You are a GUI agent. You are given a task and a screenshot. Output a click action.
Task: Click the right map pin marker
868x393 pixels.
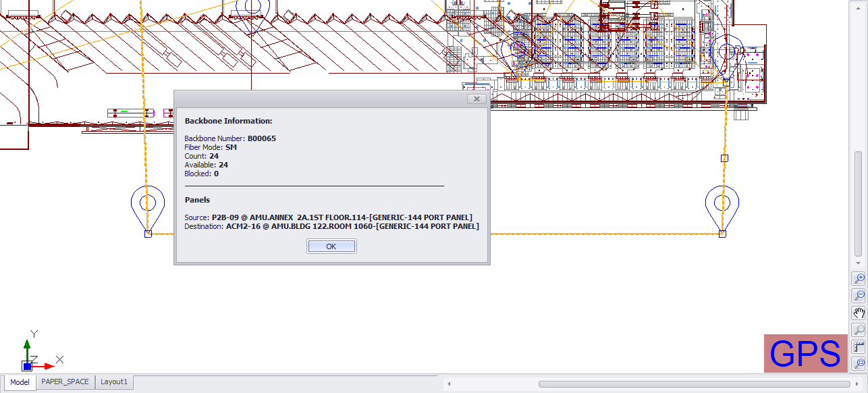point(722,210)
